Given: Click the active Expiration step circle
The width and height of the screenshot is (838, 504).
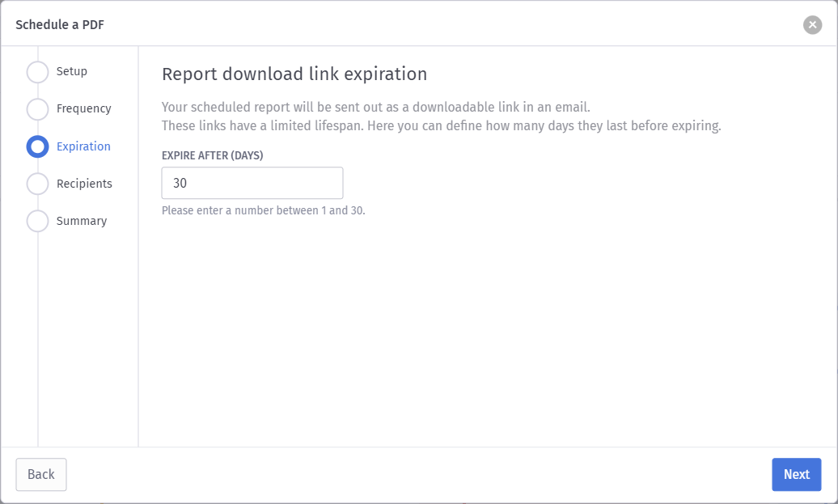Looking at the screenshot, I should [37, 146].
